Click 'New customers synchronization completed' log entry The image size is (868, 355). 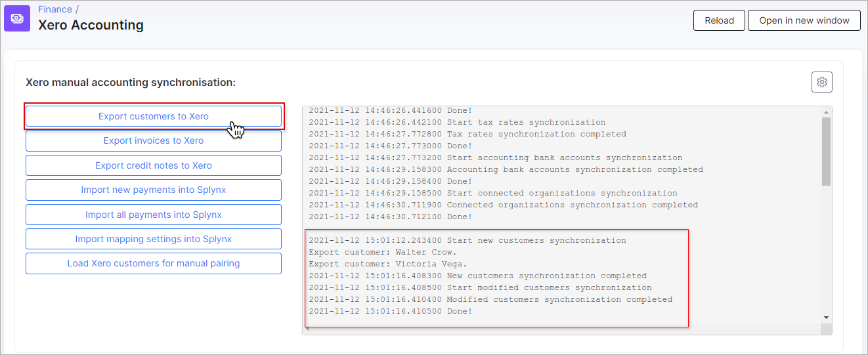477,276
